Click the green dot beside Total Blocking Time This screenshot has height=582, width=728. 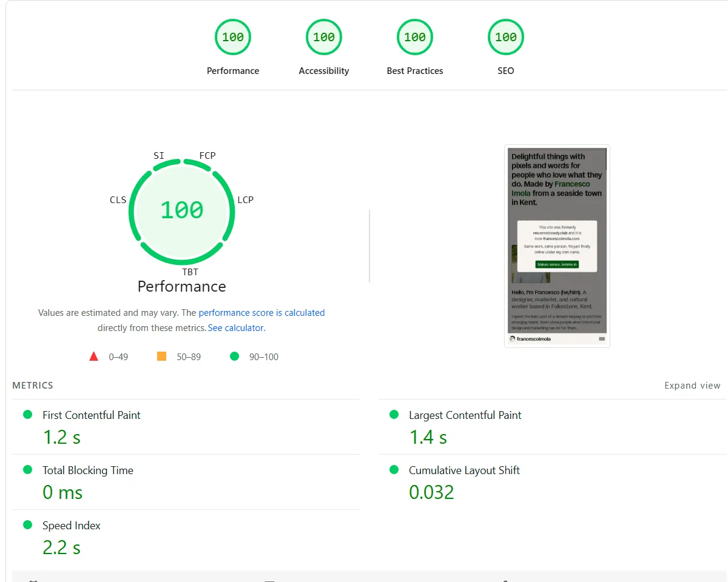tap(27, 470)
